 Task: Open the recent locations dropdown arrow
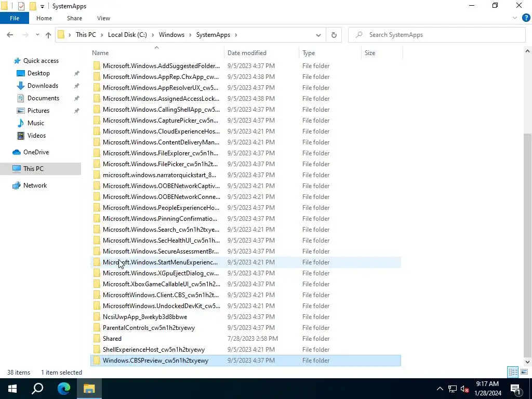[x=37, y=35]
